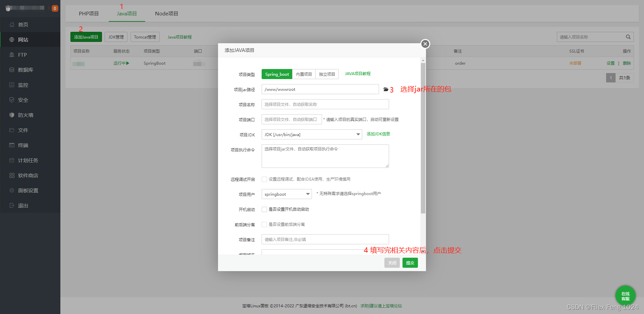Click the 删除 link in the order row

(x=627, y=63)
